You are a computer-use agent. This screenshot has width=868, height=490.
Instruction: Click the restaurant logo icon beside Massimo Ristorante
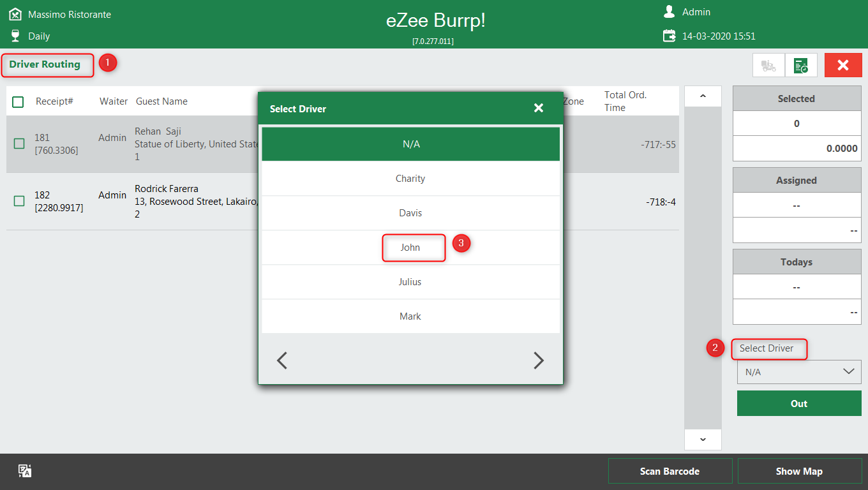click(15, 14)
